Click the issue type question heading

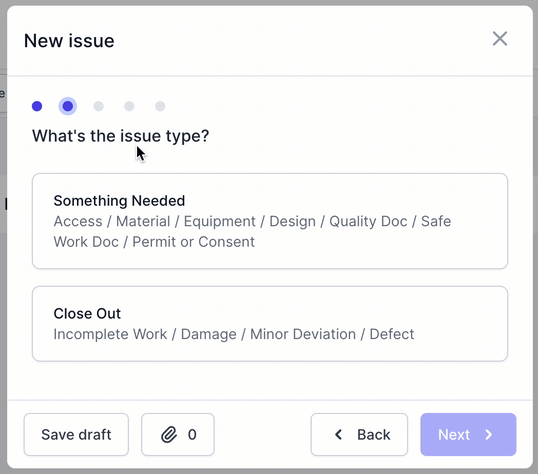click(120, 136)
